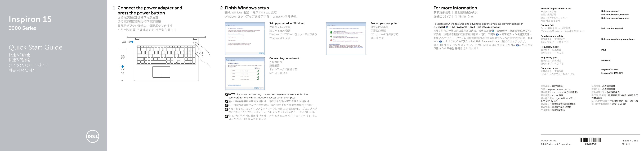Select the '© 2015 Dell Inc.' copyright line
Viewport: 644px width, 151px height.
(x=548, y=141)
